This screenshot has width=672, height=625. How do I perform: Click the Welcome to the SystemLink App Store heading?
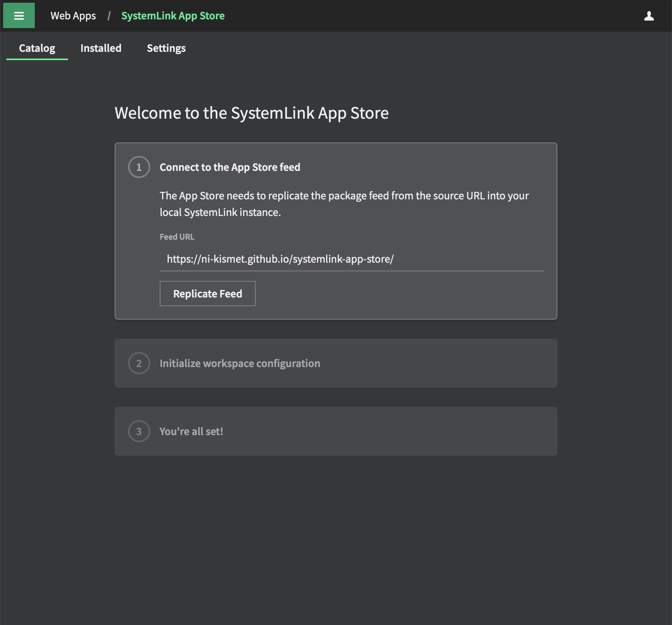[252, 113]
